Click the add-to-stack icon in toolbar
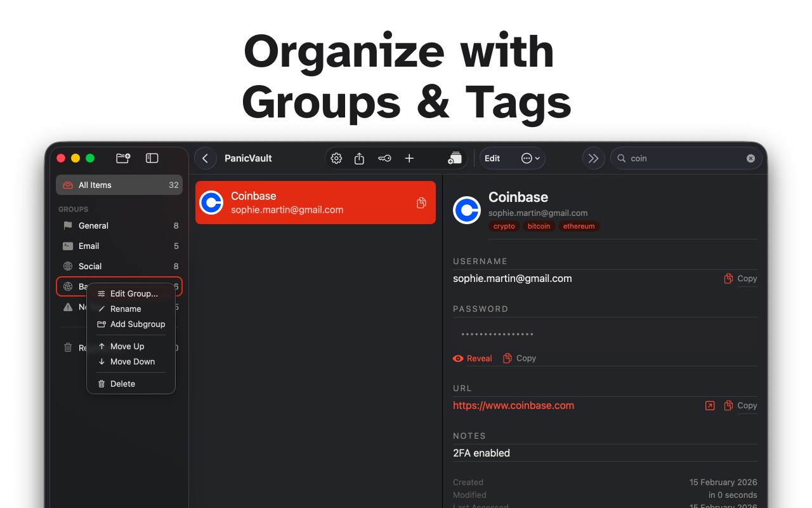This screenshot has height=508, width=812. (x=454, y=158)
